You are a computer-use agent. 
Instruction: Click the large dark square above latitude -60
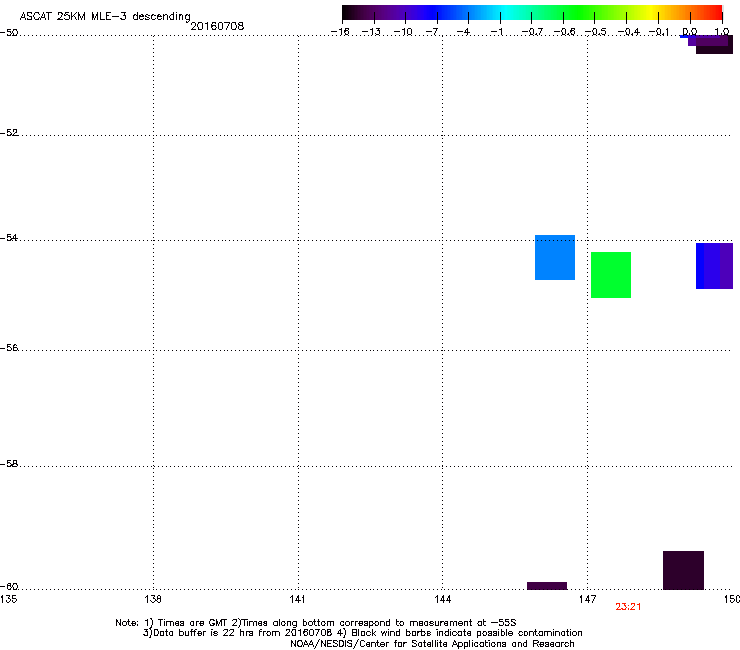click(683, 570)
